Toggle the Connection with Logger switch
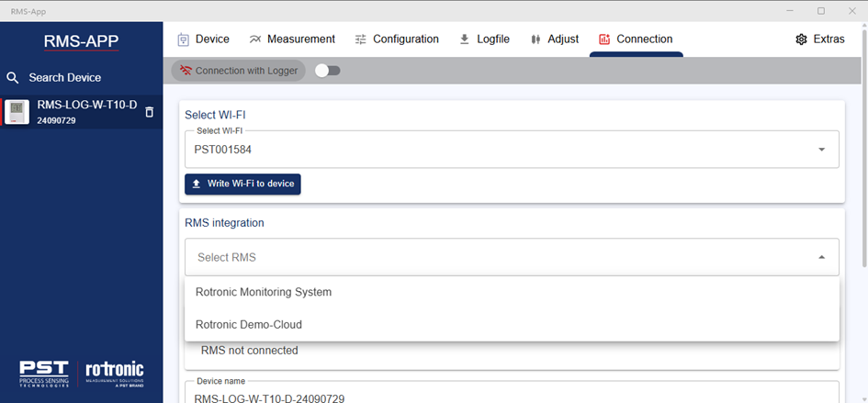Screen dimensions: 868x403 pos(327,71)
